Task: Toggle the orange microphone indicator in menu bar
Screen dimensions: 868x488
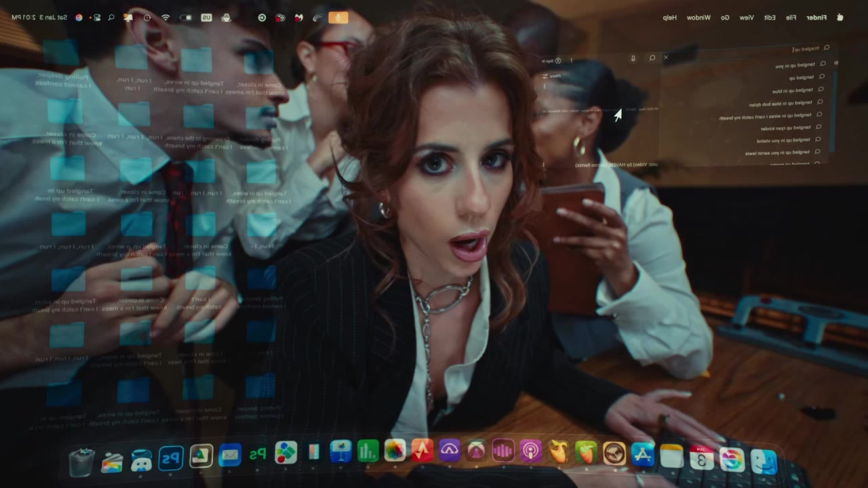Action: coord(338,18)
